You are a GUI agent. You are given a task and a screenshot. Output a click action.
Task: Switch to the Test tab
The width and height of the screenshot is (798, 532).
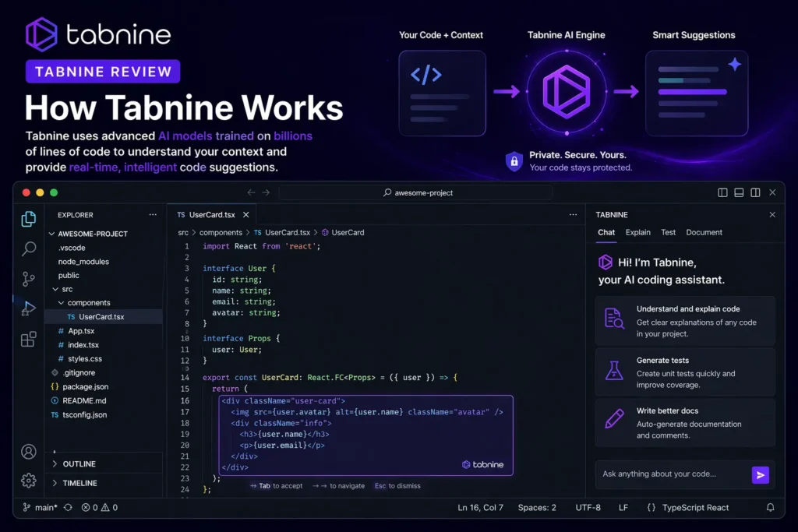pos(668,232)
